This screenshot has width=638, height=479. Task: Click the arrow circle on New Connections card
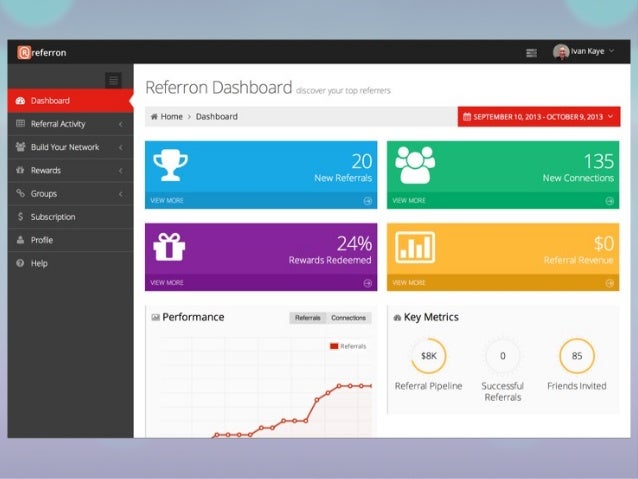tap(610, 201)
